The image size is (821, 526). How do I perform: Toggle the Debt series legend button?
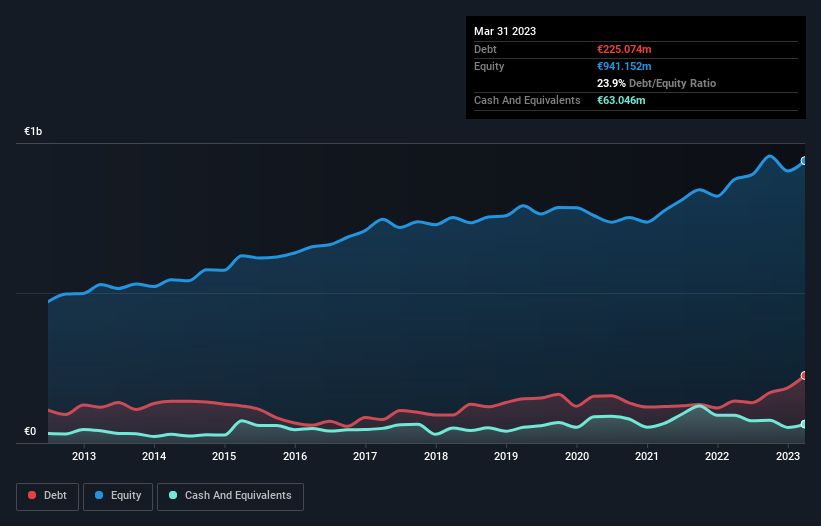[x=47, y=496]
